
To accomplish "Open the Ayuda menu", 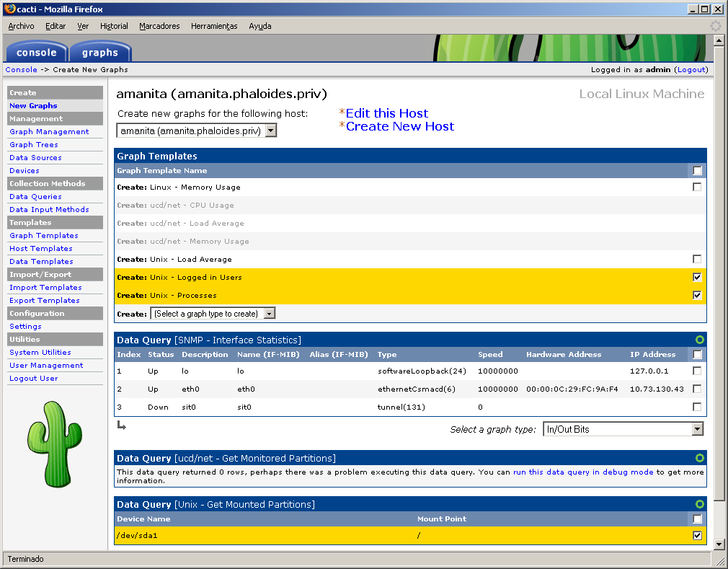I will click(260, 26).
